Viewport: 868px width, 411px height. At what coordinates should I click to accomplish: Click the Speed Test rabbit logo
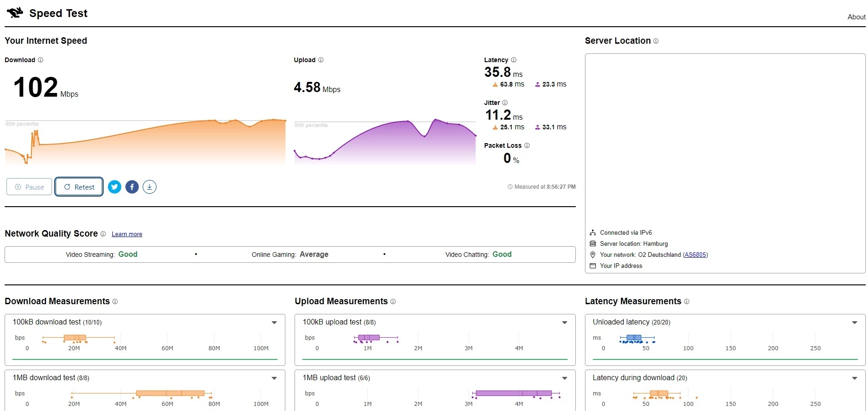[x=15, y=13]
